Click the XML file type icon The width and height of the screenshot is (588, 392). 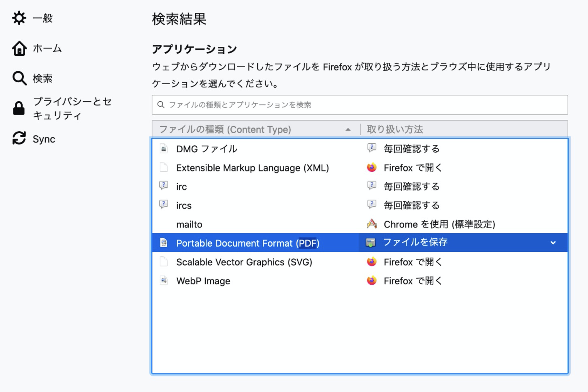[164, 167]
